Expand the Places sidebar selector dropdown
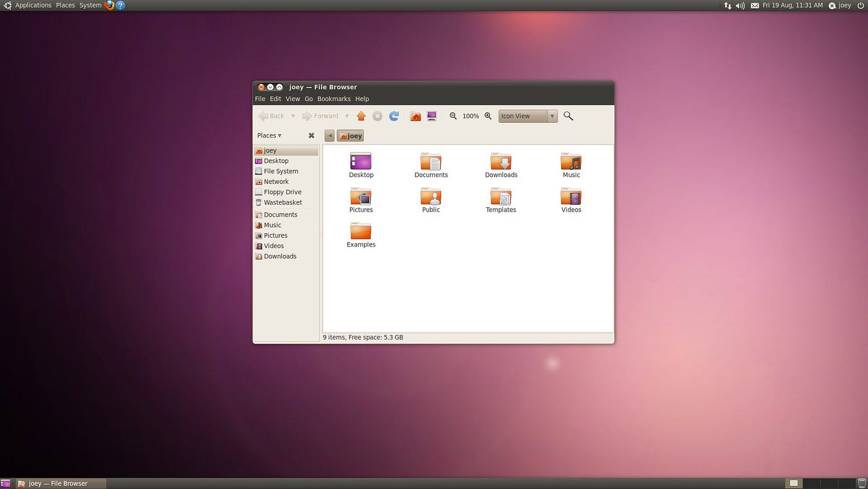This screenshot has width=868, height=489. click(x=270, y=135)
